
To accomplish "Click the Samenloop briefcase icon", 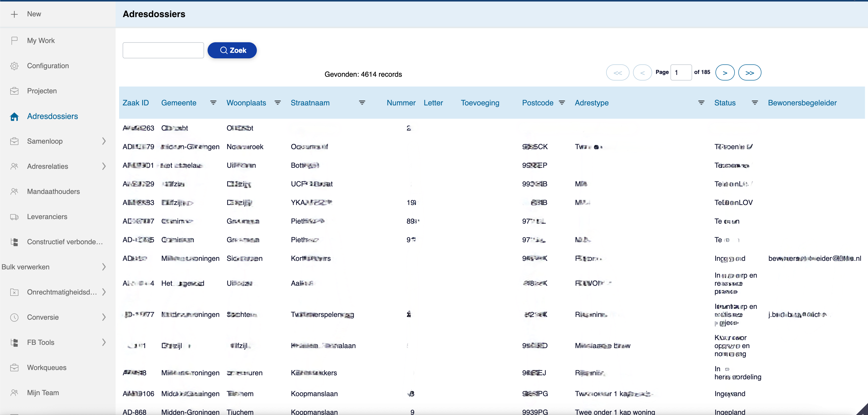I will (14, 141).
